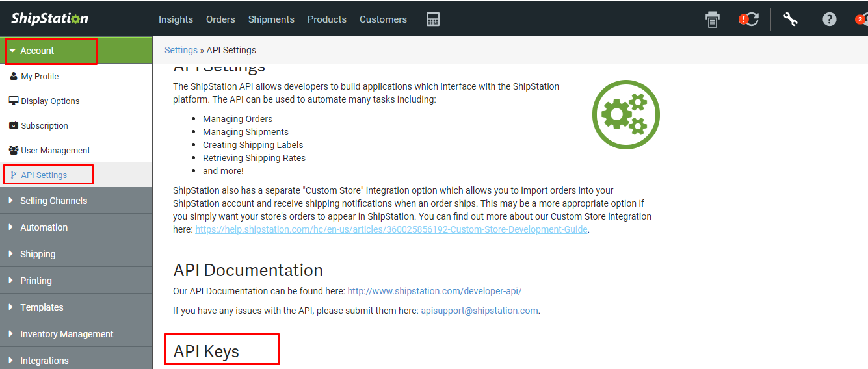
Task: Click the 'and more!' bullet text
Action: 223,171
